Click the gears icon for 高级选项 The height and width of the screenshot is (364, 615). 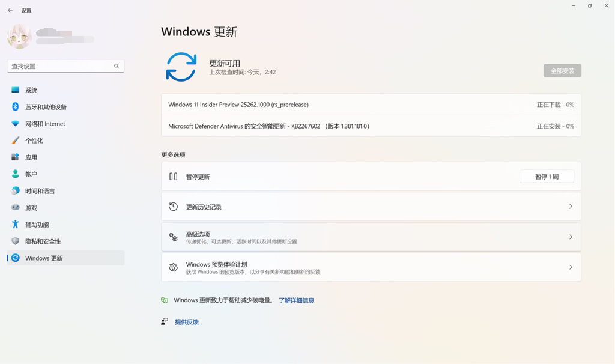[x=174, y=237]
